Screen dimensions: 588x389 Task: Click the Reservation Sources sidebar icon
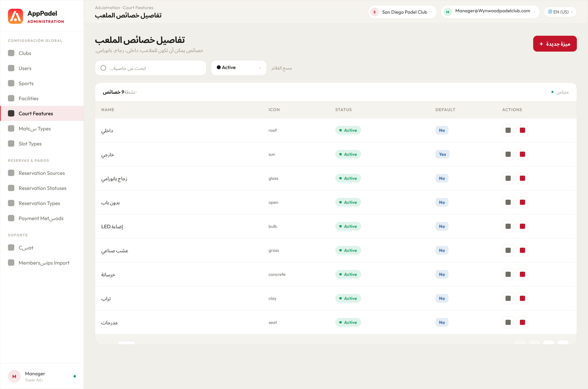pos(11,173)
